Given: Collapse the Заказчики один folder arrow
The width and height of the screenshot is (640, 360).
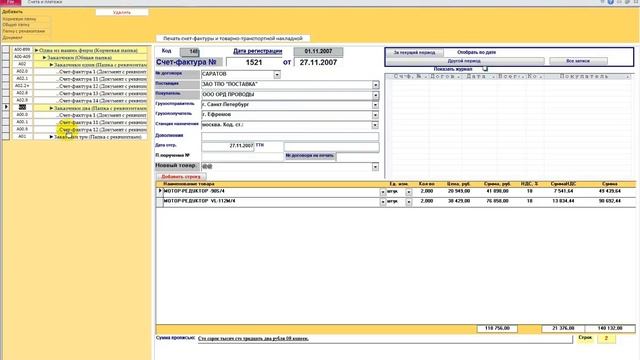Looking at the screenshot, I should (x=51, y=65).
